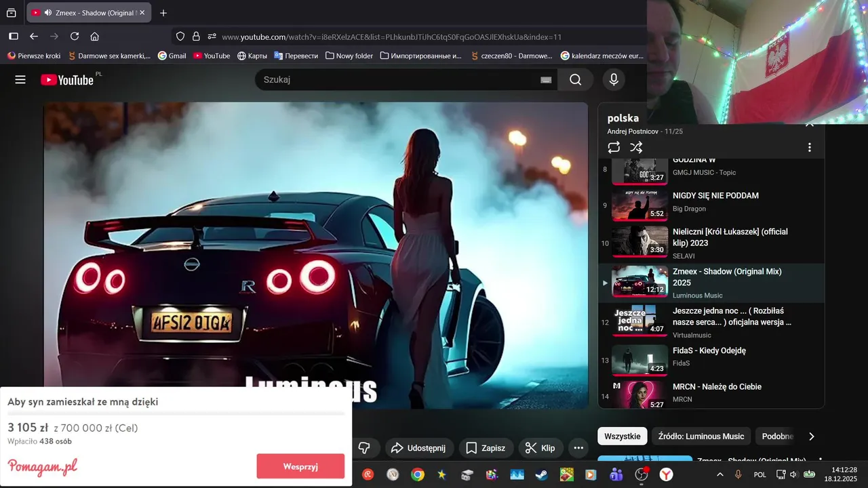868x488 pixels.
Task: Select Zmeex - Shadow playlist item
Action: click(x=711, y=283)
